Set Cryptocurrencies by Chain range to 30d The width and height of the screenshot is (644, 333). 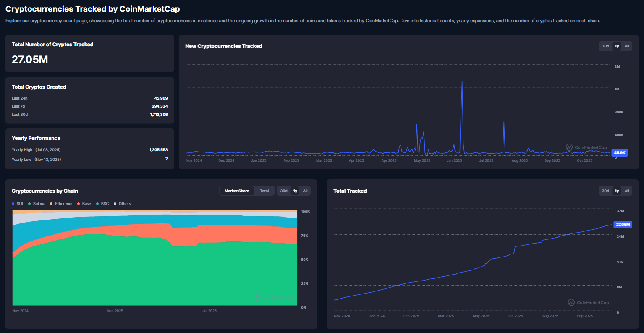coord(284,191)
